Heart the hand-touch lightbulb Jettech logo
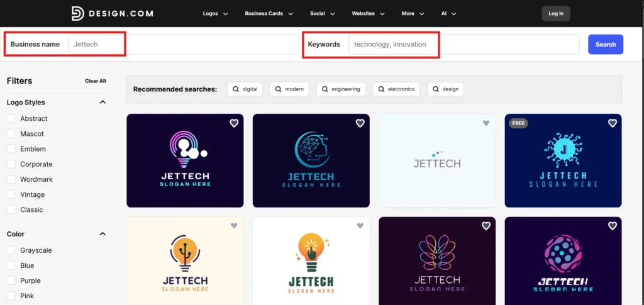Screen dimensions: 644x305 pos(360,226)
